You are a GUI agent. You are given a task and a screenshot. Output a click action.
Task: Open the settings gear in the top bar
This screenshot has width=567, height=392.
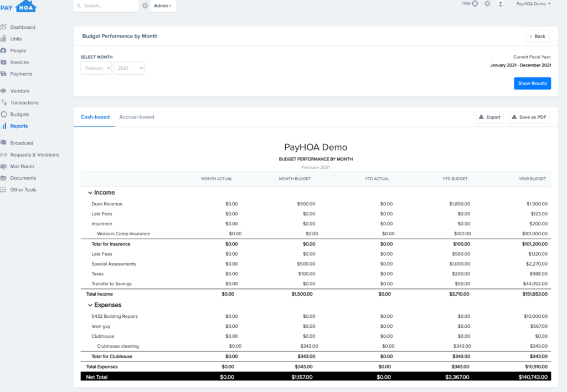pyautogui.click(x=486, y=3)
